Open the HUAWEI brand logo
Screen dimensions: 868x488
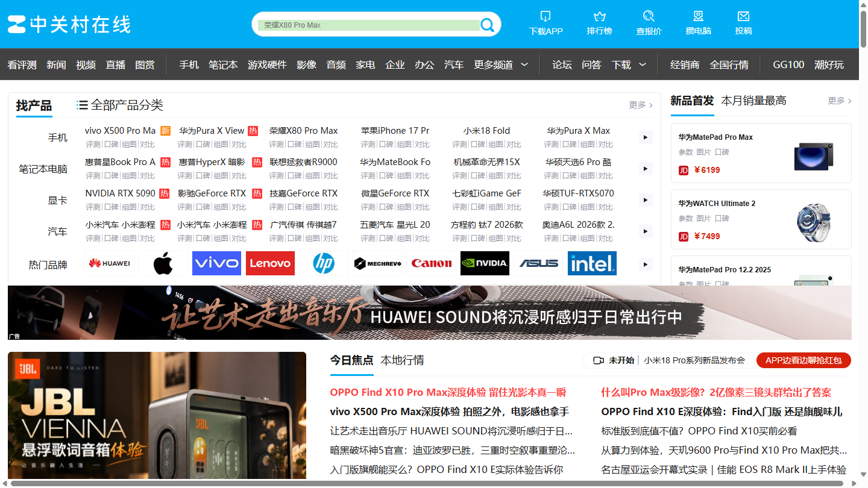(x=109, y=263)
